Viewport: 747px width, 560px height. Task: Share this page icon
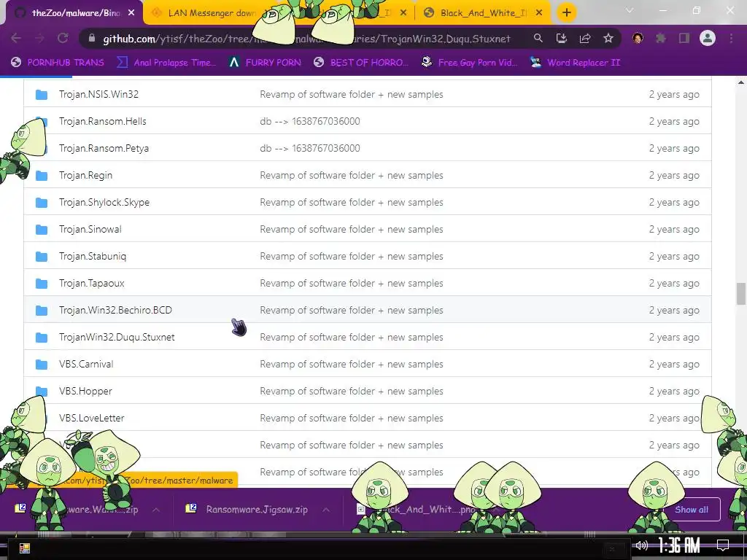tap(584, 38)
